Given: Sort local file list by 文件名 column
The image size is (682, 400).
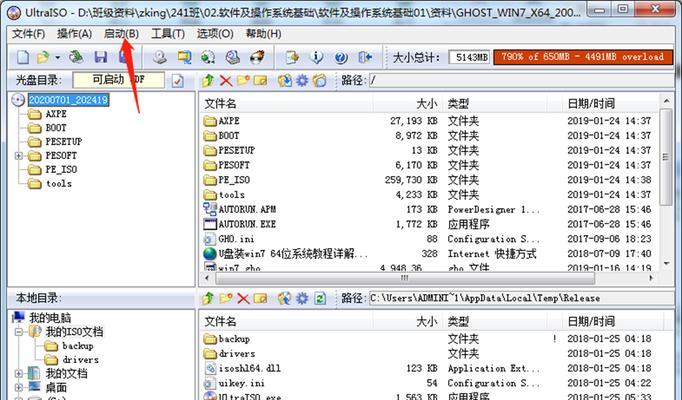Looking at the screenshot, I should (x=287, y=322).
